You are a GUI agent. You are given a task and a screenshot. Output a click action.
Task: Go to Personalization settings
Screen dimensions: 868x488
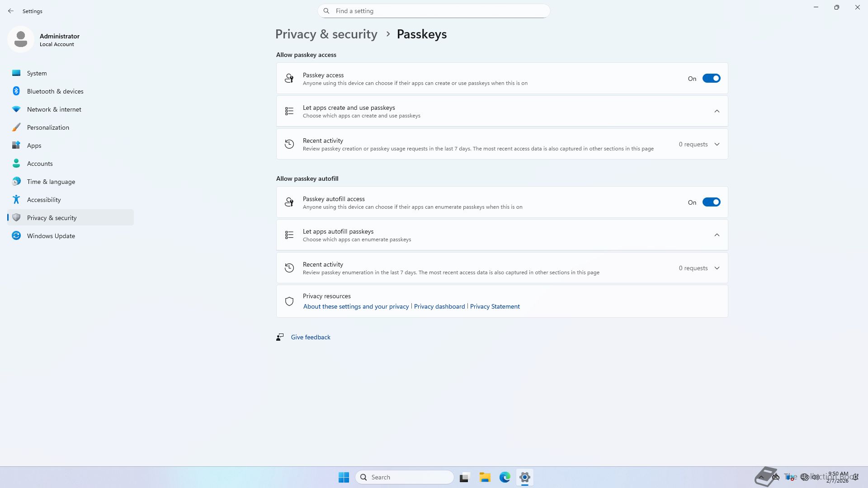[48, 127]
